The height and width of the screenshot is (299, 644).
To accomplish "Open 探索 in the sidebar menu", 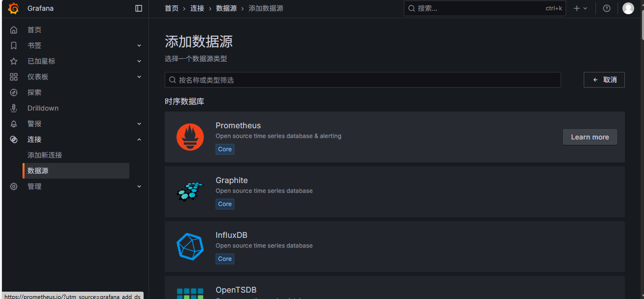I will coord(34,92).
